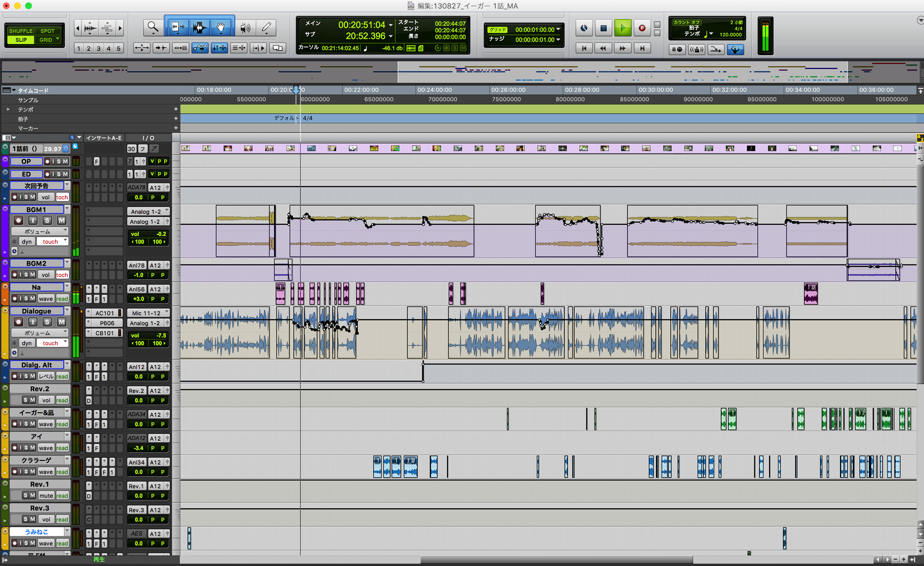Select the Zoomer magnifier tool

[152, 28]
